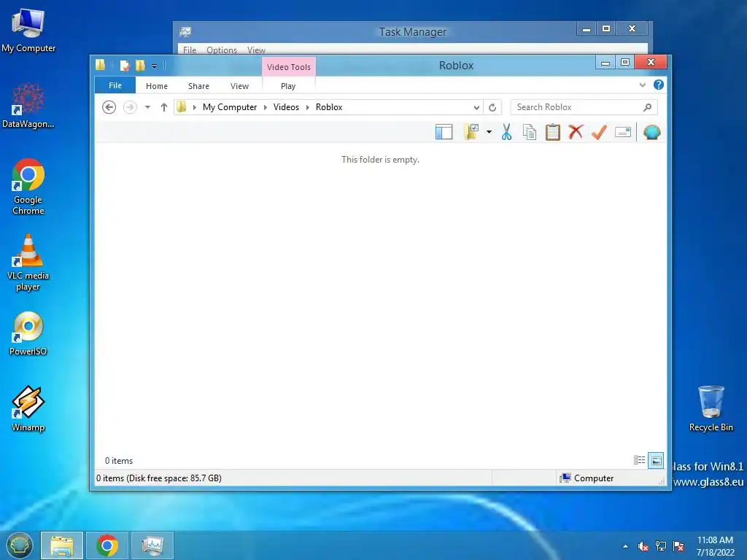
Task: Open the recent locations dropdown
Action: tap(147, 107)
